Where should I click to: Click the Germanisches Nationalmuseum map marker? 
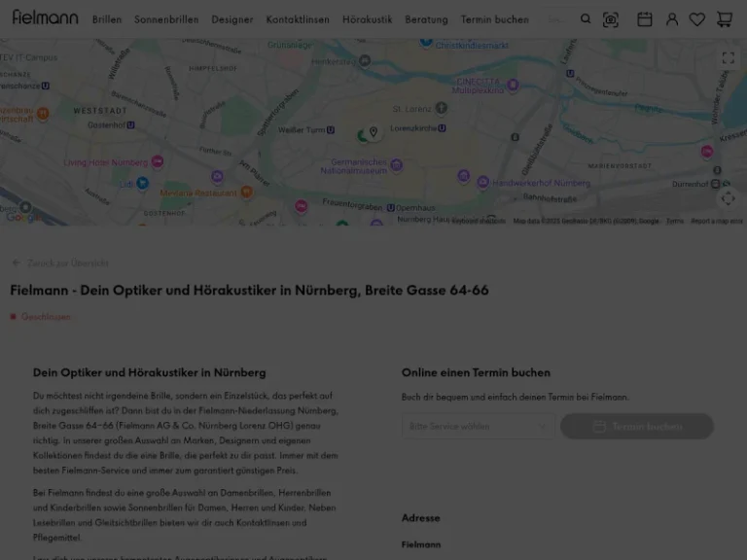click(397, 165)
